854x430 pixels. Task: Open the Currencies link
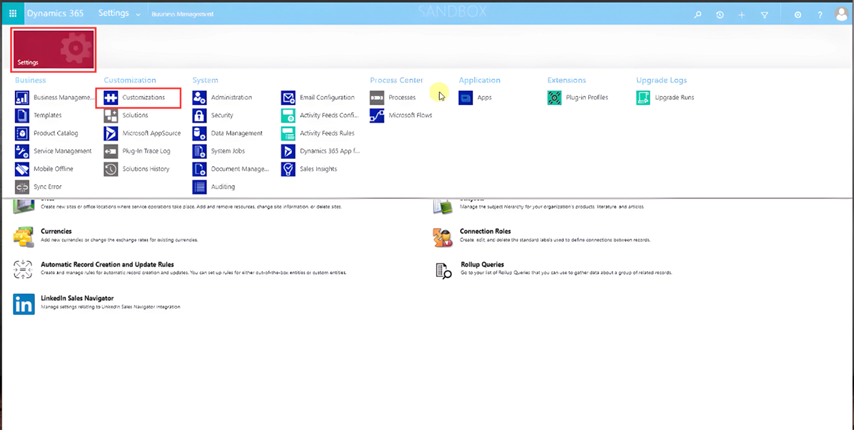(56, 231)
